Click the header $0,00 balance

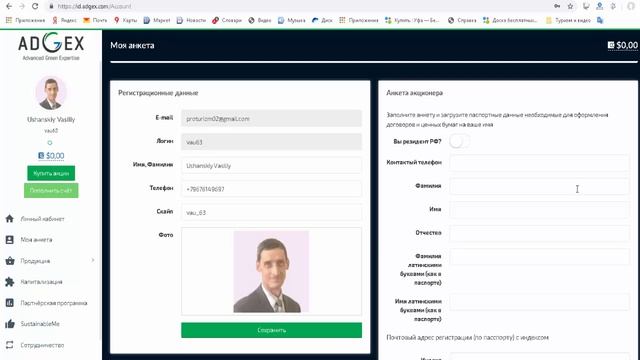tap(622, 45)
